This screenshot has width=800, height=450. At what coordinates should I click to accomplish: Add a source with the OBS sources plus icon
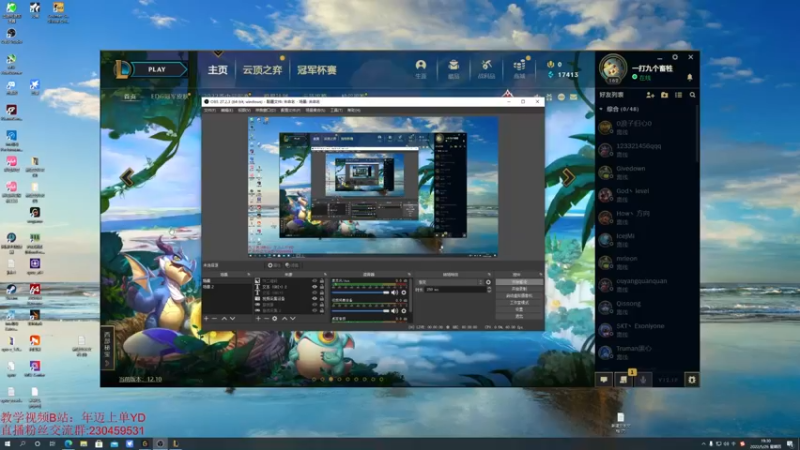pos(258,318)
